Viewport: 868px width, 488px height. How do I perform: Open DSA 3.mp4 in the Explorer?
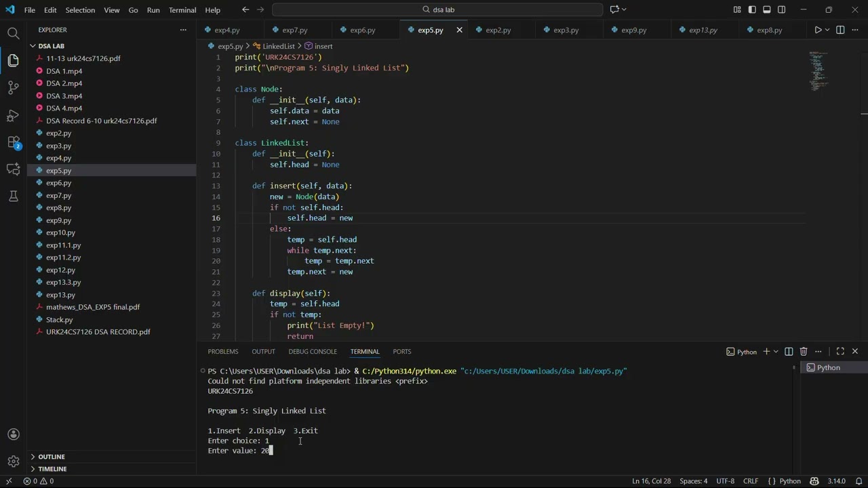(x=64, y=96)
